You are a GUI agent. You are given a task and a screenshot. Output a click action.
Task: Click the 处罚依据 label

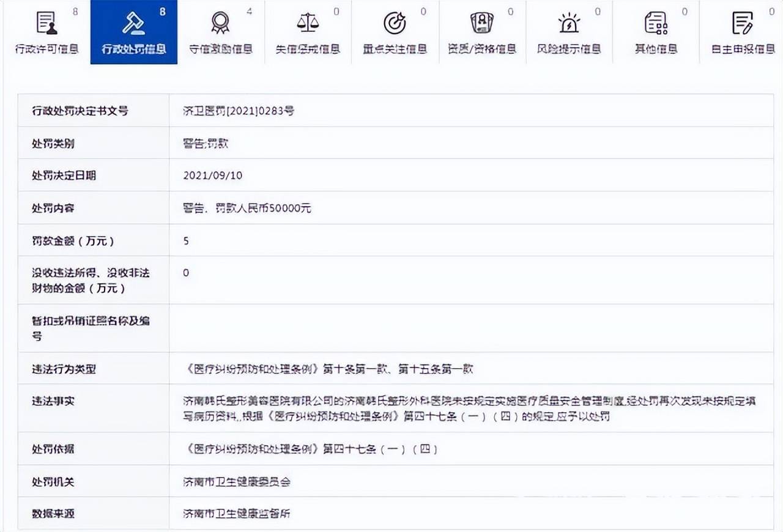click(x=53, y=449)
